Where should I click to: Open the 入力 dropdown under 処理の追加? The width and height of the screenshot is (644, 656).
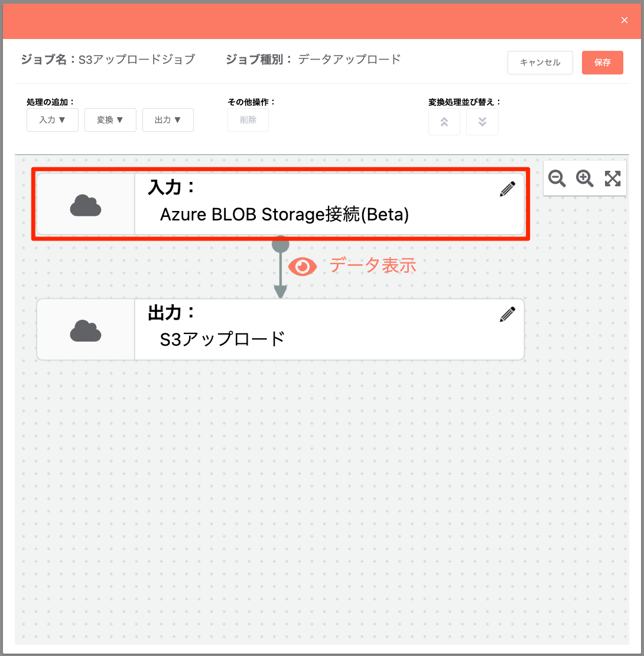[x=52, y=120]
